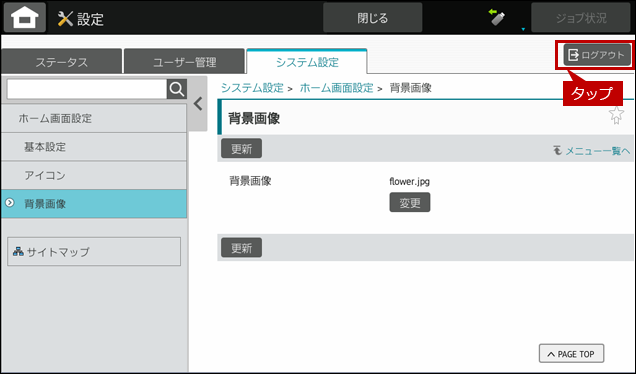This screenshot has height=374, width=636.
Task: Click the wrench 設定 icon
Action: [65, 19]
